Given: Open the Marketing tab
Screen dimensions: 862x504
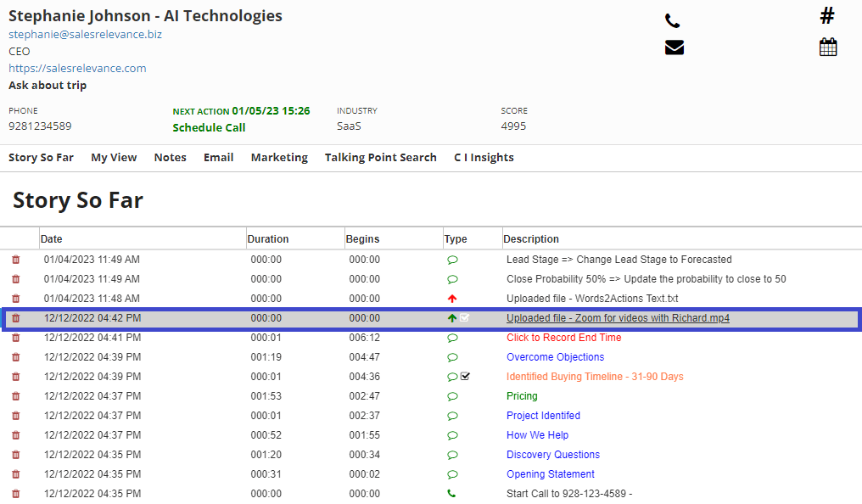Looking at the screenshot, I should pyautogui.click(x=279, y=158).
